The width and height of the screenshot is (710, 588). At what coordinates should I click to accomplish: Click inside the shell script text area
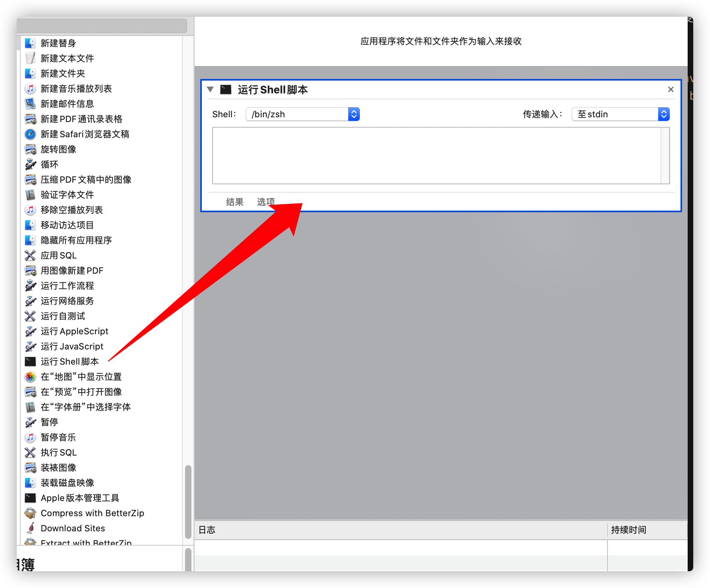pyautogui.click(x=436, y=156)
